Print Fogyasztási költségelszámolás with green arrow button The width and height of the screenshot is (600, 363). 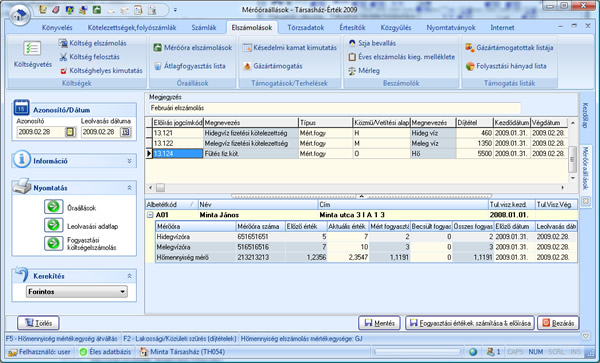click(x=54, y=244)
